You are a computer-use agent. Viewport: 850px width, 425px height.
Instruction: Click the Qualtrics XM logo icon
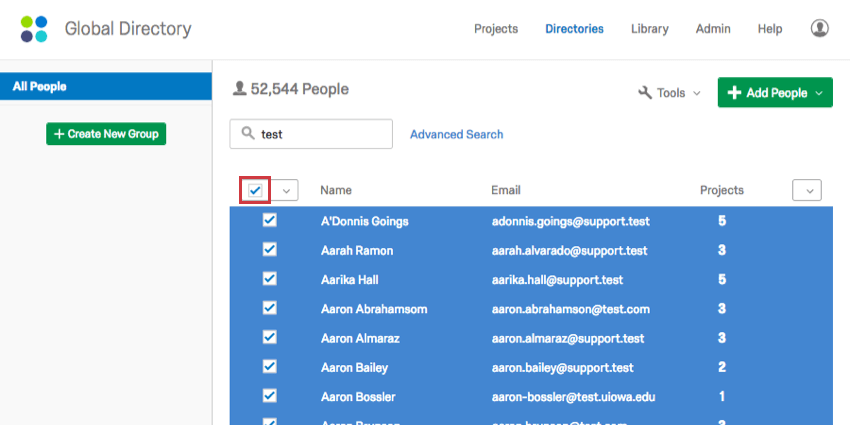[34, 29]
